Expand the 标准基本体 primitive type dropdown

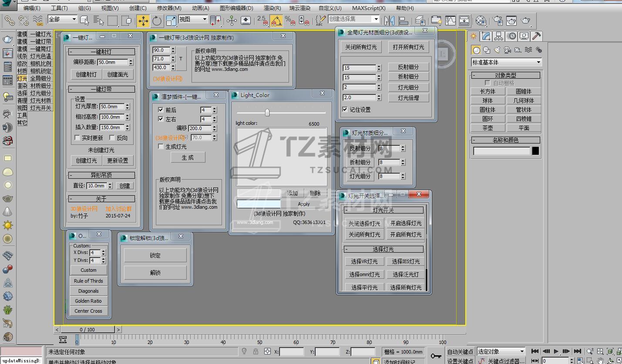click(x=538, y=62)
